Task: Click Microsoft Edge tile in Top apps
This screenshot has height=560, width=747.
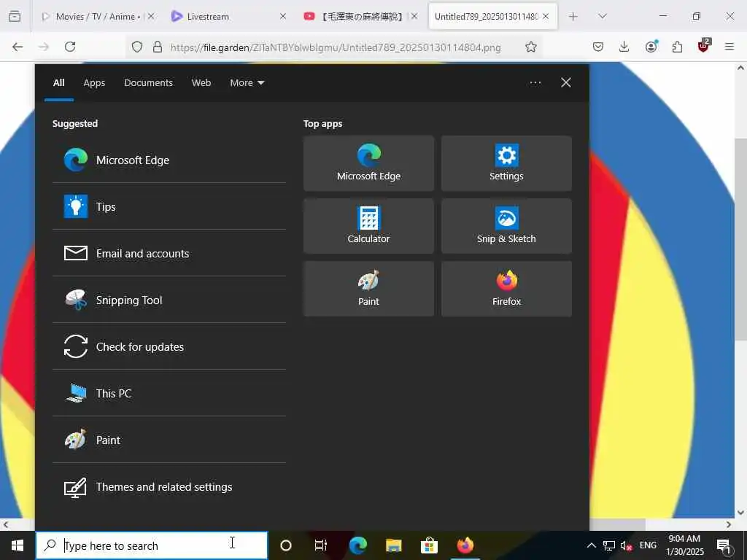Action: pos(368,163)
